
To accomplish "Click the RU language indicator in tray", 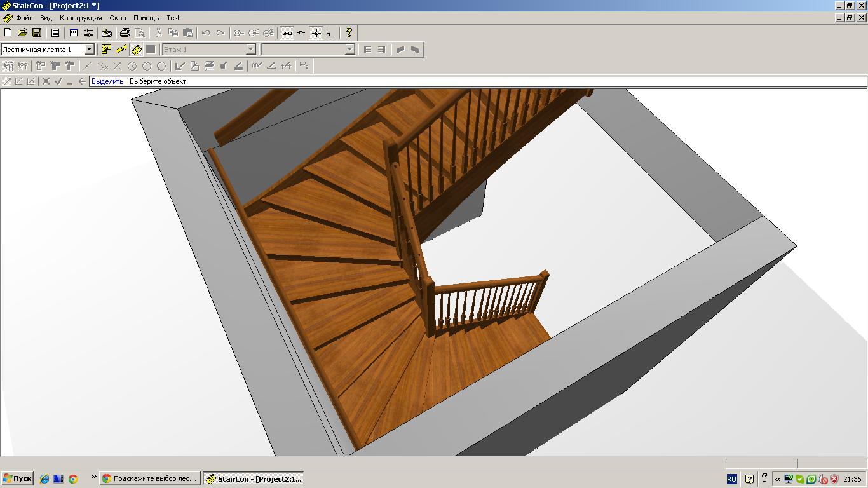I will [x=731, y=478].
